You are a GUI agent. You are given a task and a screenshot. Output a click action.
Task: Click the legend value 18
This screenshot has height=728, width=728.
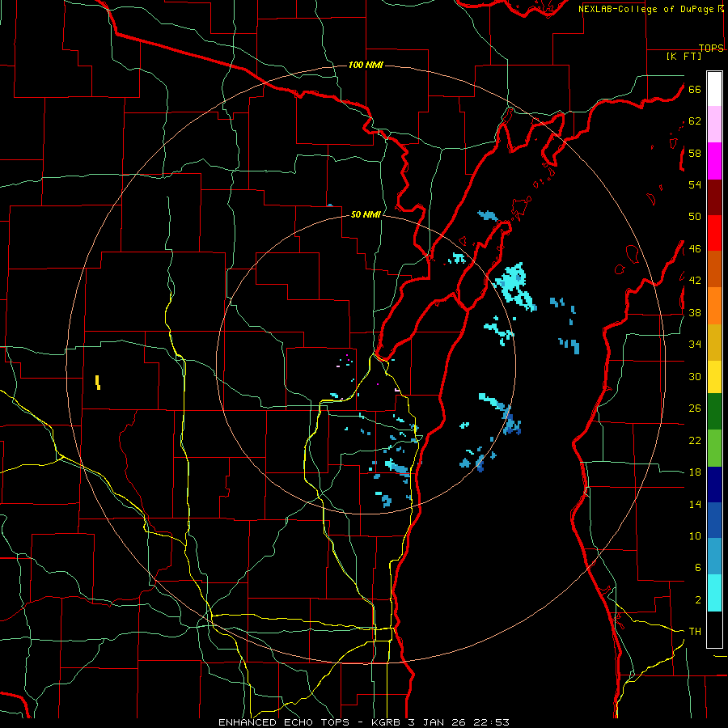click(x=695, y=472)
